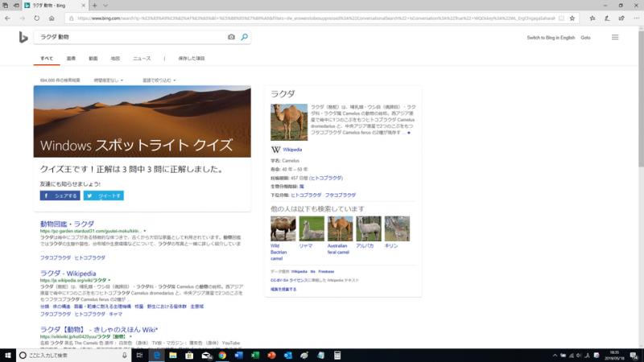Click the camel photo in knowledge panel
644x362 pixels.
[289, 122]
